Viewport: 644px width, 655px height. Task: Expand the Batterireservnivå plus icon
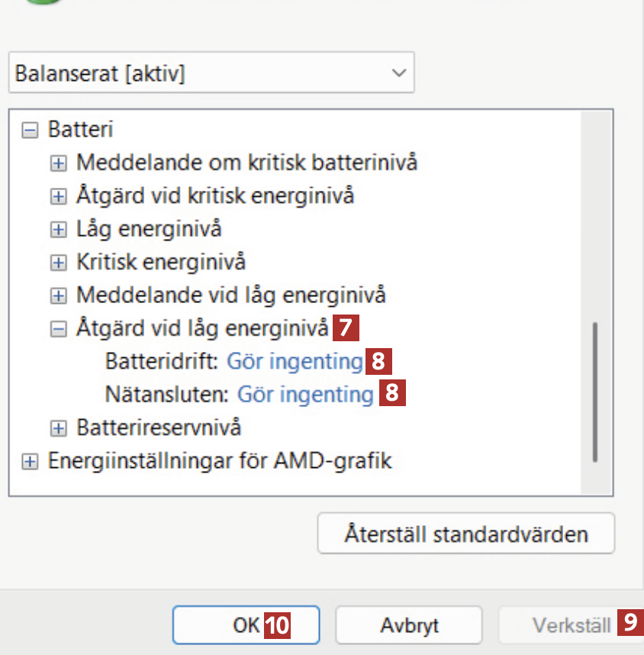58,428
